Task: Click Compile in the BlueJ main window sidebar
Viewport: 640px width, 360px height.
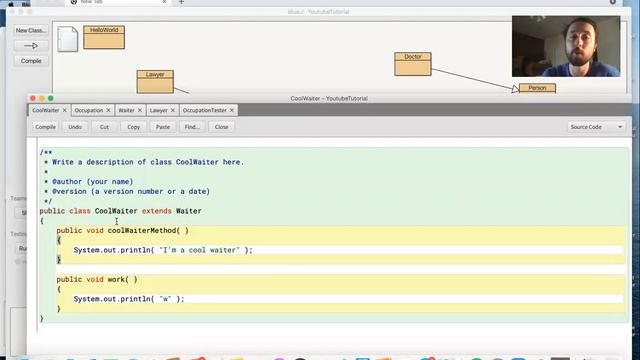Action: (31, 61)
